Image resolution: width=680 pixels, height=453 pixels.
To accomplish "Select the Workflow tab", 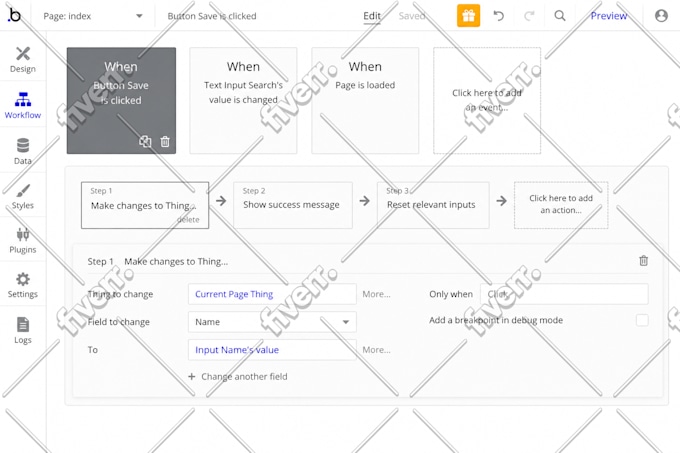I will coord(23,106).
